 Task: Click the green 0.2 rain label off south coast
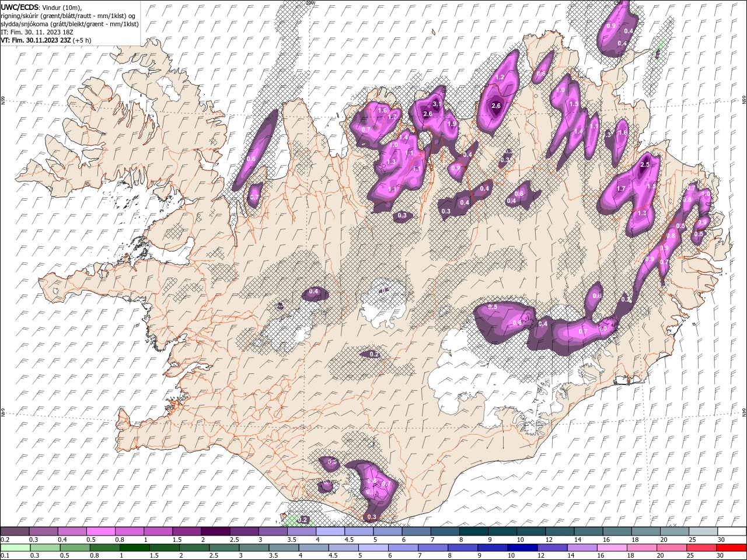click(x=302, y=520)
